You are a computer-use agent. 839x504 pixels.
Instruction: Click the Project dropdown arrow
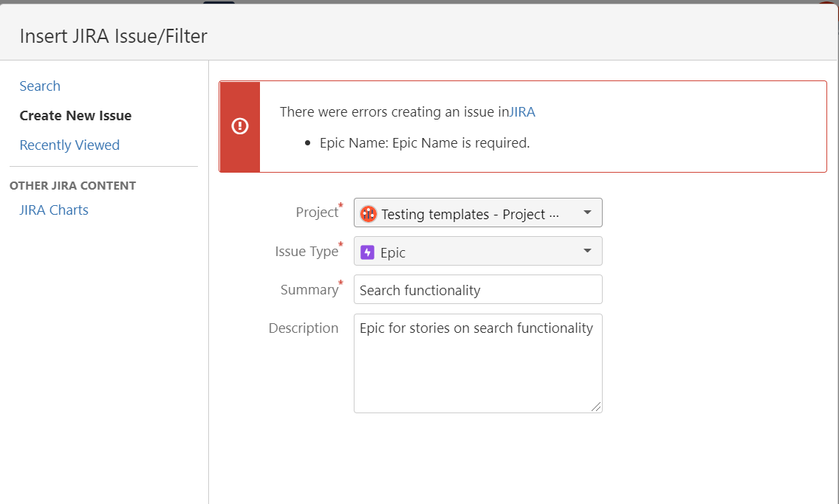click(587, 213)
